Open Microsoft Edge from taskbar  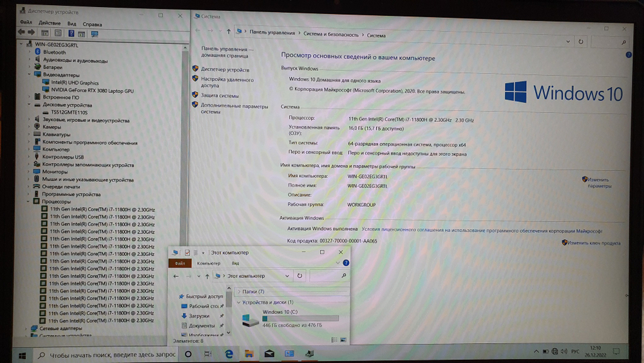click(229, 353)
